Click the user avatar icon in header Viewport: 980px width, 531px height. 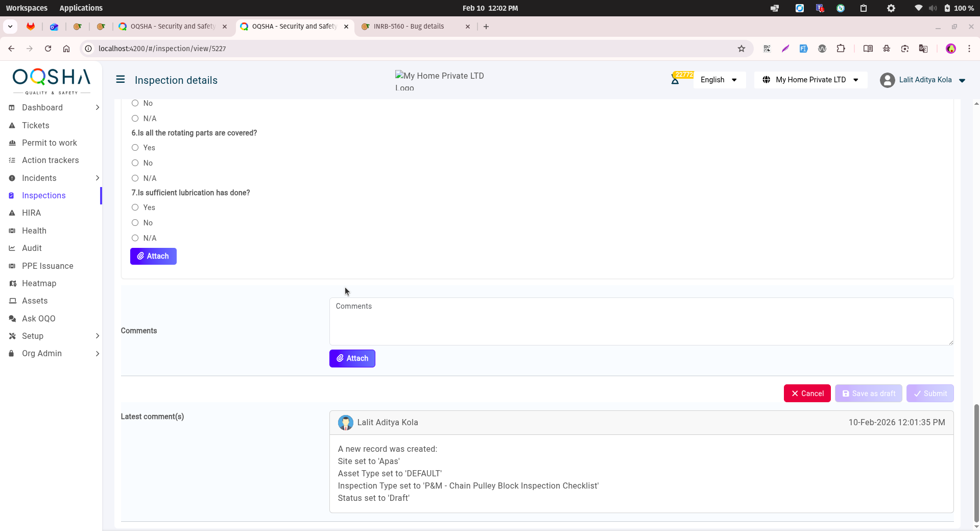tap(887, 80)
